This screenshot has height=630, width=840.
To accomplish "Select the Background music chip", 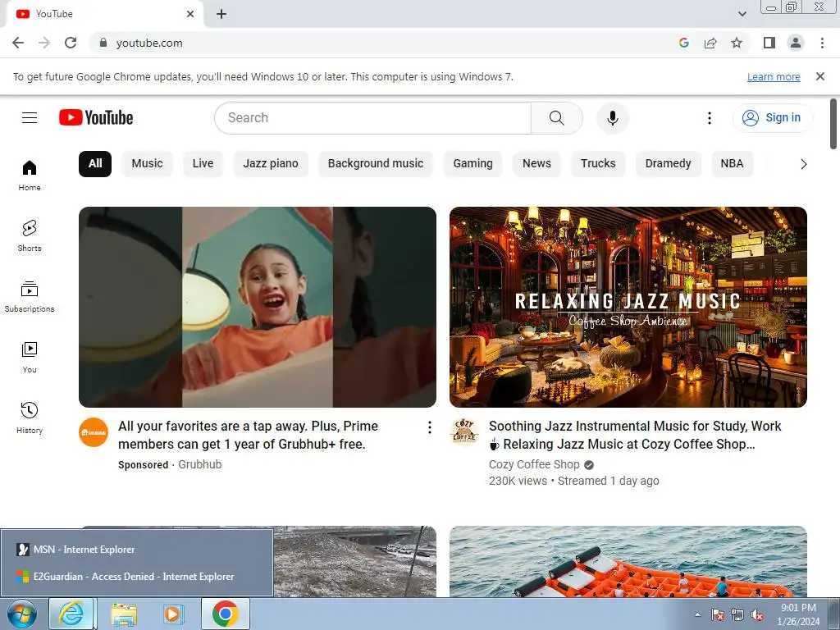I will pyautogui.click(x=376, y=163).
